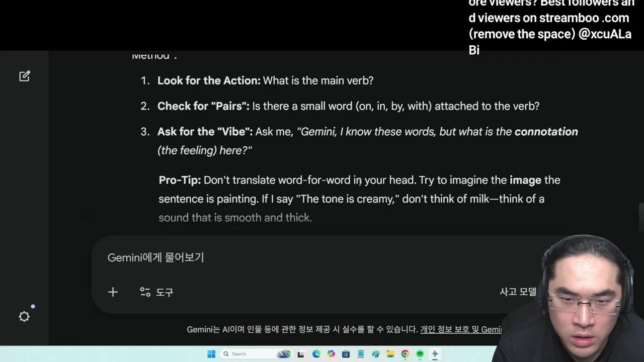The width and height of the screenshot is (644, 362).
Task: Click the Windows Start button
Action: click(211, 354)
